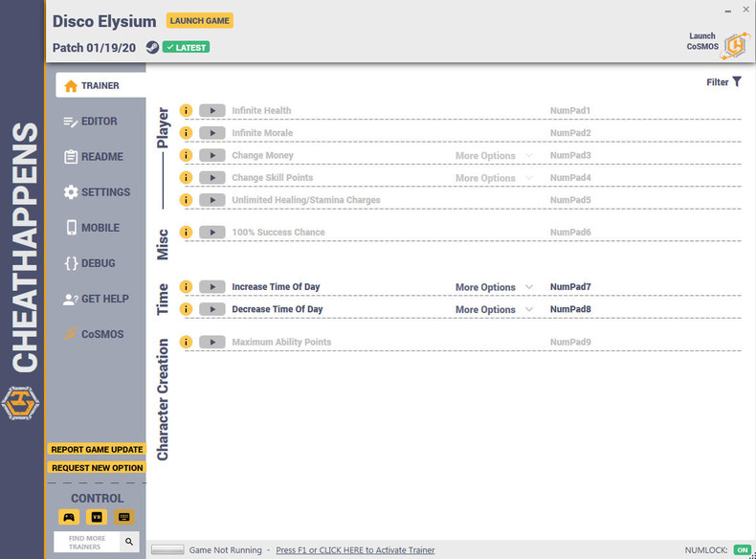Click the Find More Trainers search field
This screenshot has height=559, width=756.
coord(87,542)
